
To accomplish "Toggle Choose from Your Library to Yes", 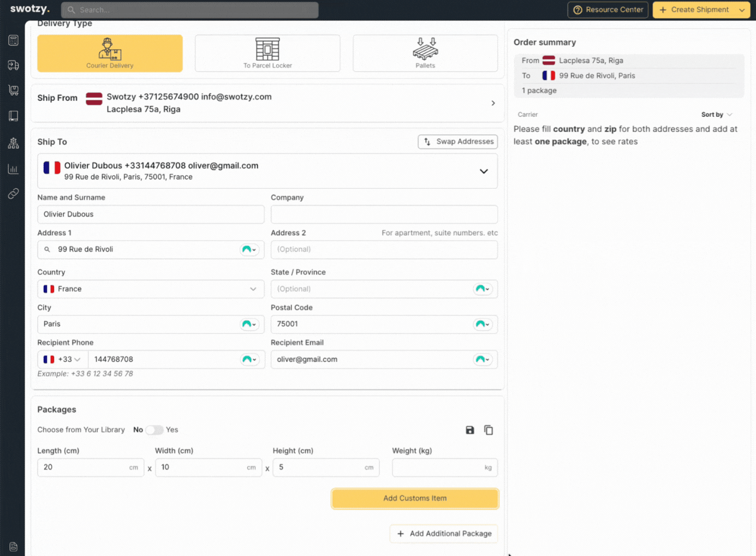I will point(154,430).
